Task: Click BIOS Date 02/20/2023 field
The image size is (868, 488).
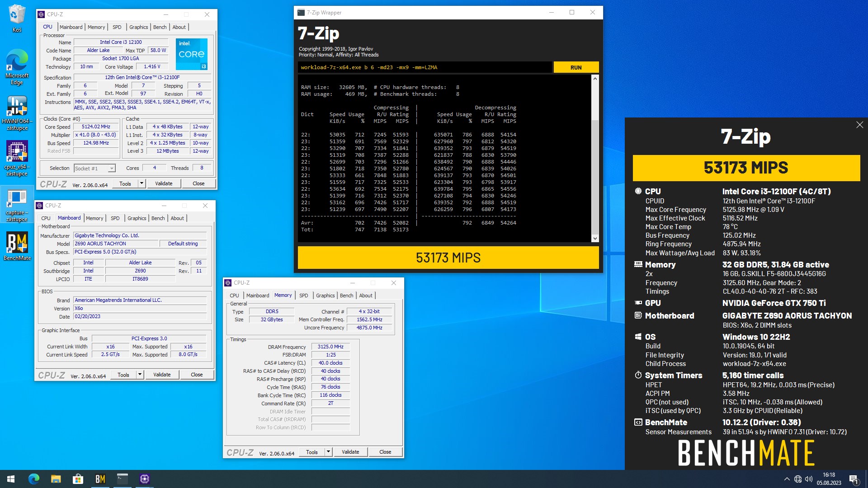Action: click(140, 317)
